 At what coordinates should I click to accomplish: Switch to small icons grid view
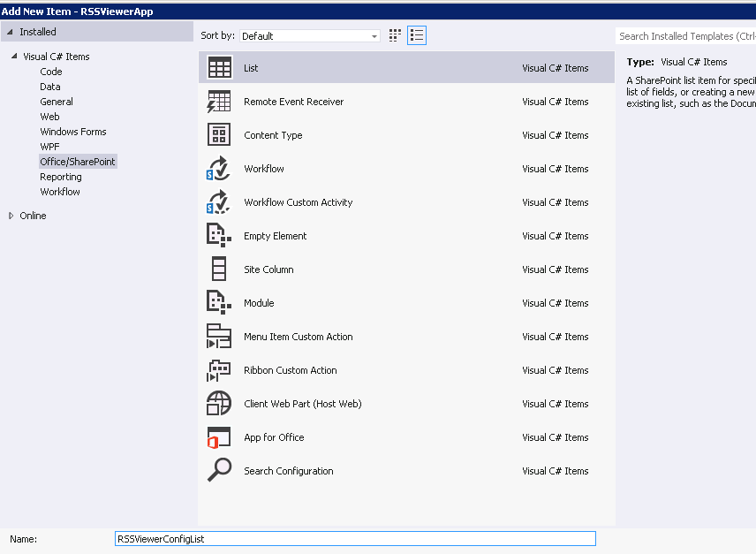(x=395, y=35)
